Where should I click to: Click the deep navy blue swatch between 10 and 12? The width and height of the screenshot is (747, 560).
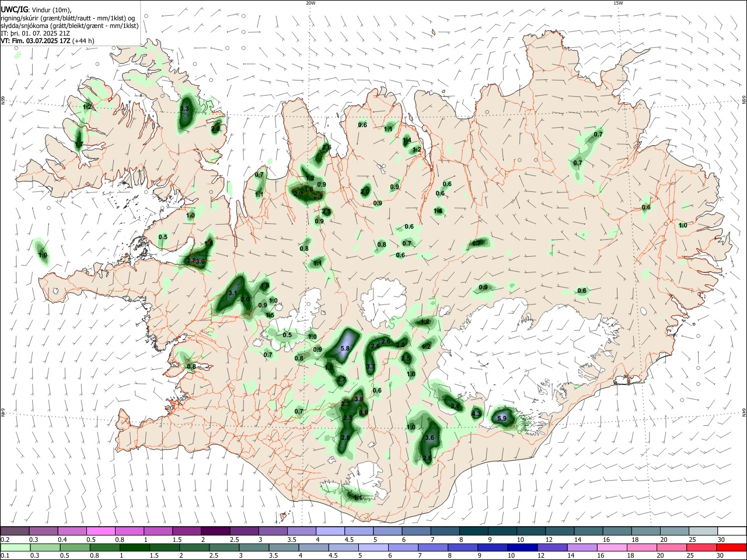(x=522, y=547)
